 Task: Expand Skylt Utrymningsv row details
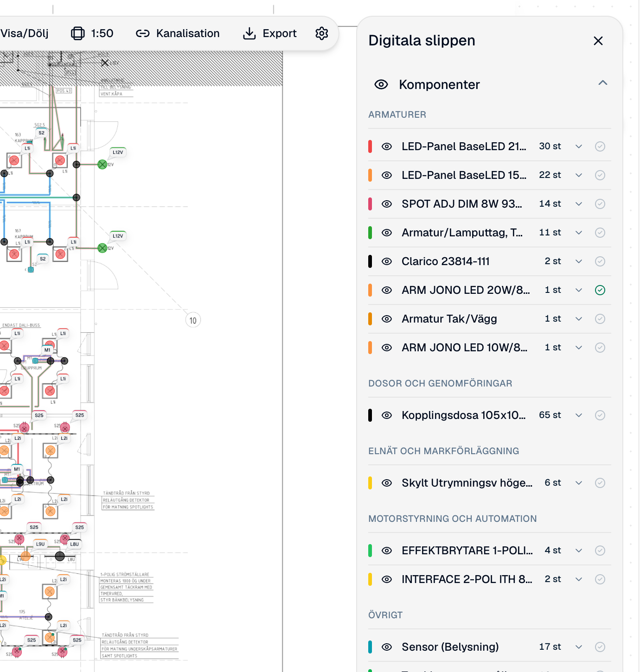579,483
